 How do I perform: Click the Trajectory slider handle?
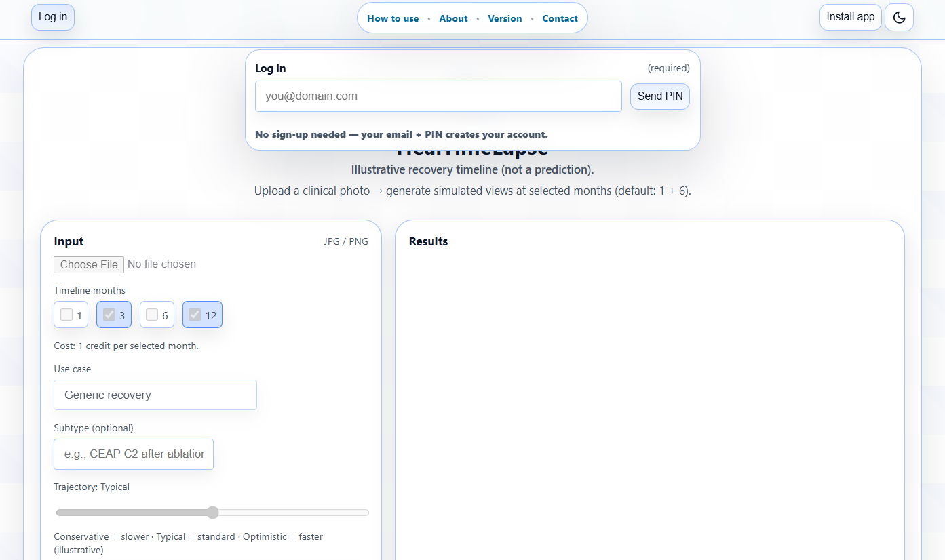coord(212,513)
